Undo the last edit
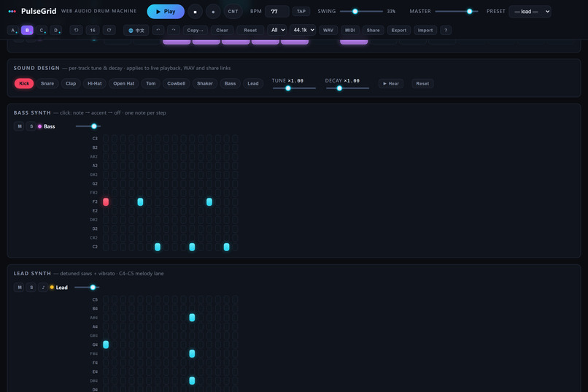The height and width of the screenshot is (392, 588). pyautogui.click(x=158, y=31)
